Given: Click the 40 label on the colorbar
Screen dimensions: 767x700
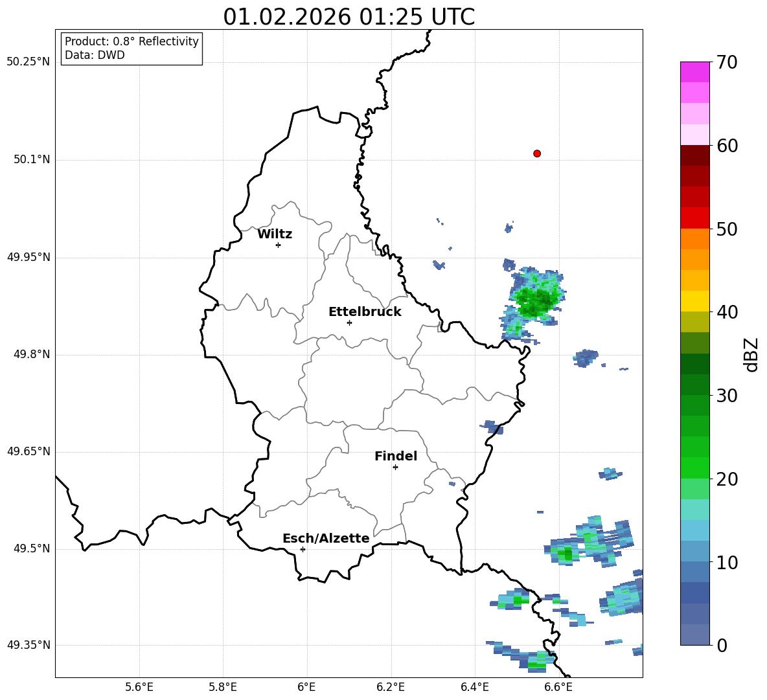Looking at the screenshot, I should point(726,312).
